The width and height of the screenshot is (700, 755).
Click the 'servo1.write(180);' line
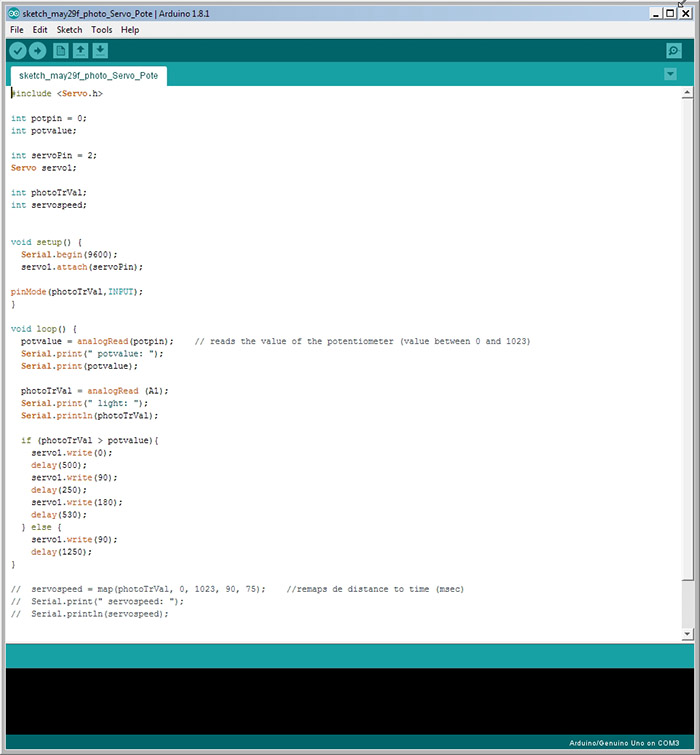[x=77, y=503]
